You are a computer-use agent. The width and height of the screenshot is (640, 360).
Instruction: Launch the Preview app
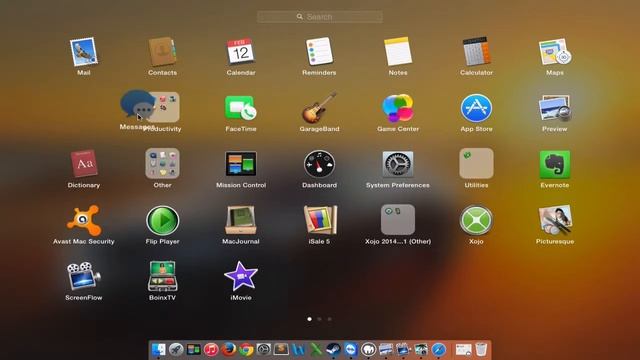[555, 108]
